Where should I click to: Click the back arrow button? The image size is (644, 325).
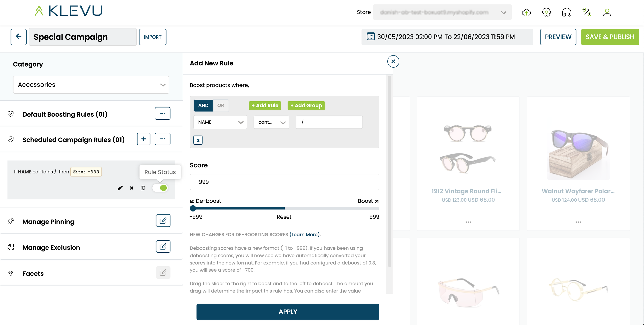(x=18, y=37)
